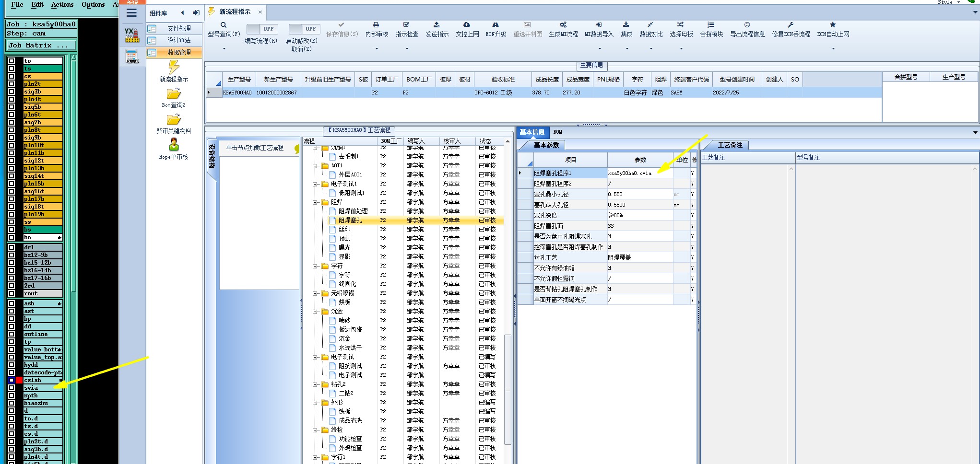Click 导出流程信息 smiley icon

[x=747, y=29]
